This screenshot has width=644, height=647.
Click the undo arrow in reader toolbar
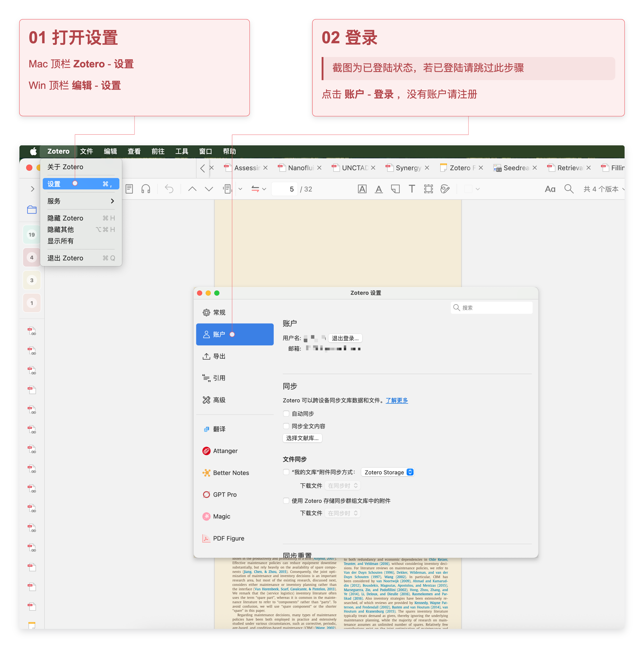[x=169, y=189]
